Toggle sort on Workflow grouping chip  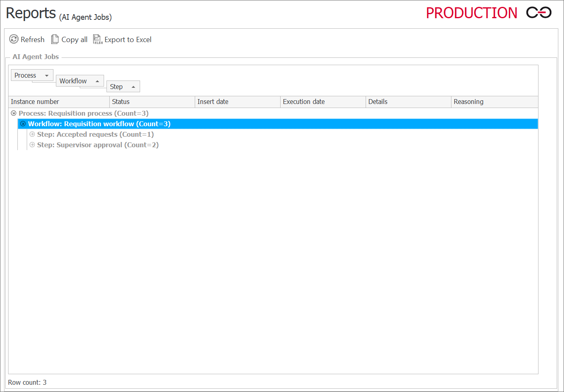click(79, 81)
